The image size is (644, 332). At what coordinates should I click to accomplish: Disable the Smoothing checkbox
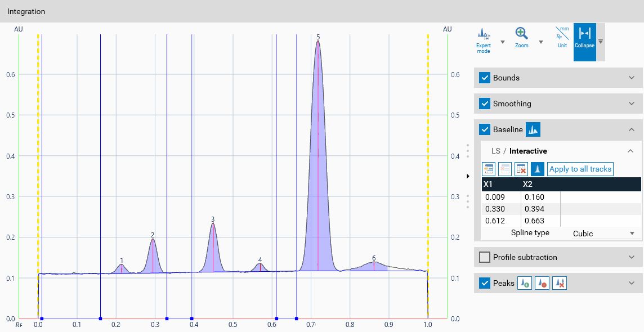point(485,104)
